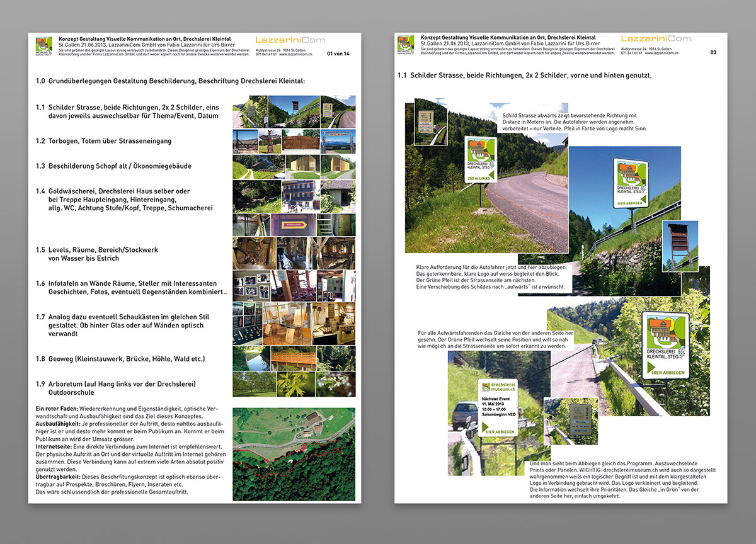Click item "1.2 Torbogen, Totem über Strasseneingang"

point(103,141)
